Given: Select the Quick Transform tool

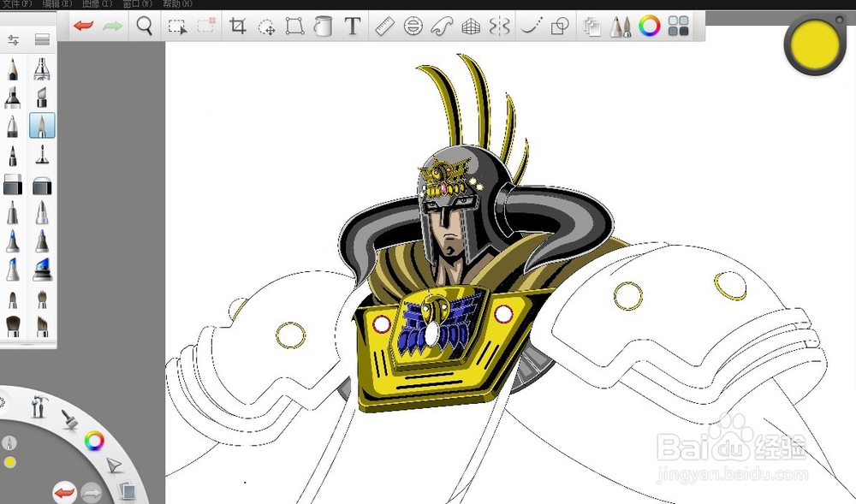Looking at the screenshot, I should point(266,27).
